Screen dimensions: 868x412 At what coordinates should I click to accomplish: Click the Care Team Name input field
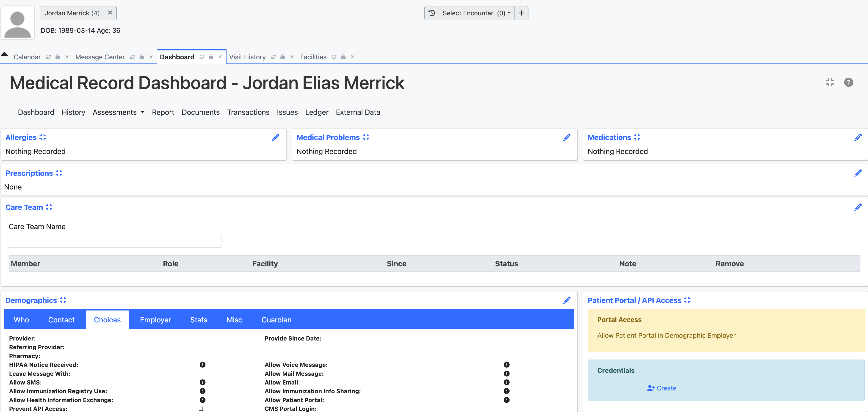coord(115,241)
